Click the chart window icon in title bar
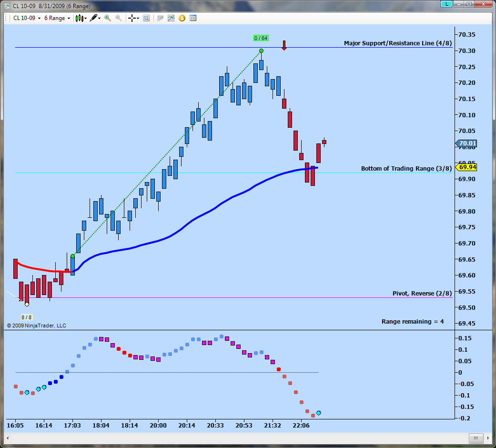 [7, 6]
